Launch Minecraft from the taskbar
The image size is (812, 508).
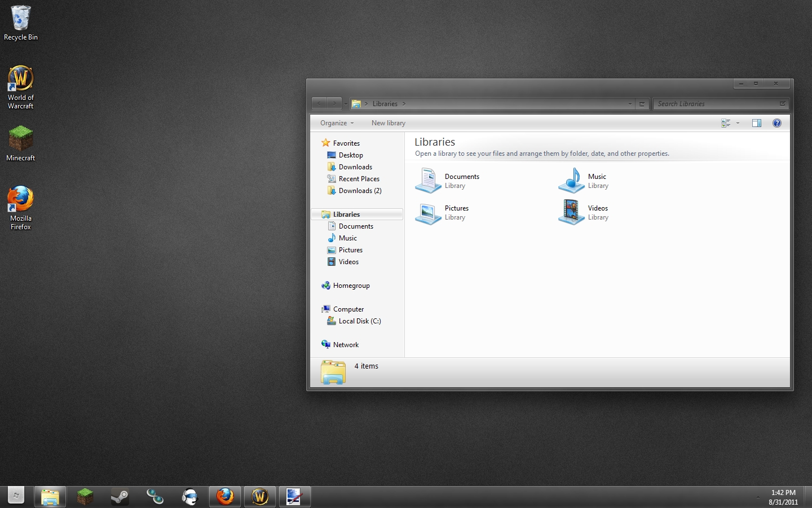coord(85,496)
